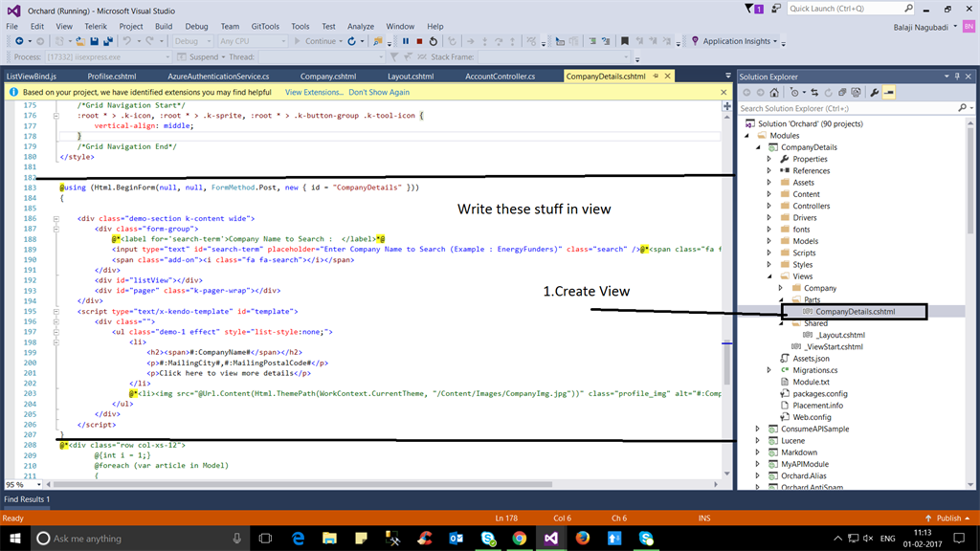This screenshot has height=551, width=980.
Task: Sync with Active Document in Solution Explorer
Action: (814, 93)
